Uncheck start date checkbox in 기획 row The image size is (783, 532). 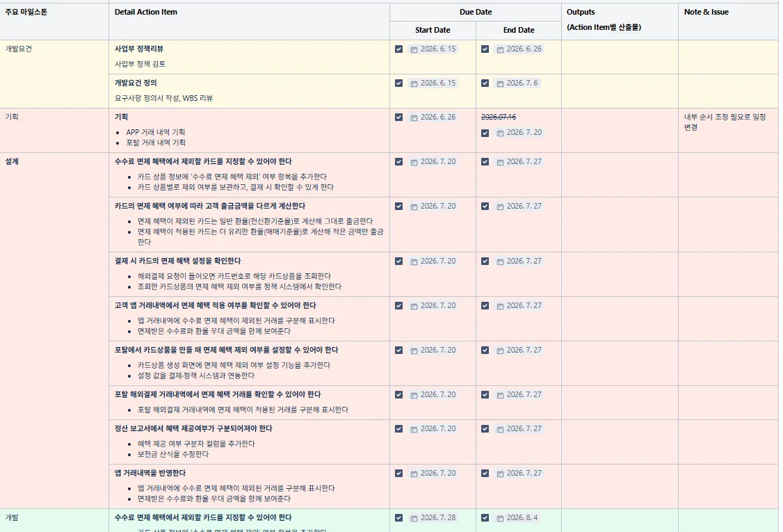click(398, 117)
